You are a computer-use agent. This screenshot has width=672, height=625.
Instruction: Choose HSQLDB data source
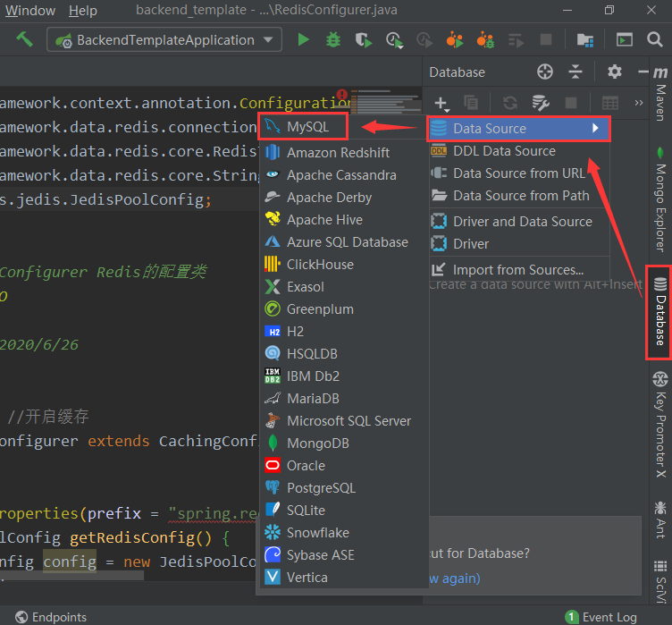point(344,353)
